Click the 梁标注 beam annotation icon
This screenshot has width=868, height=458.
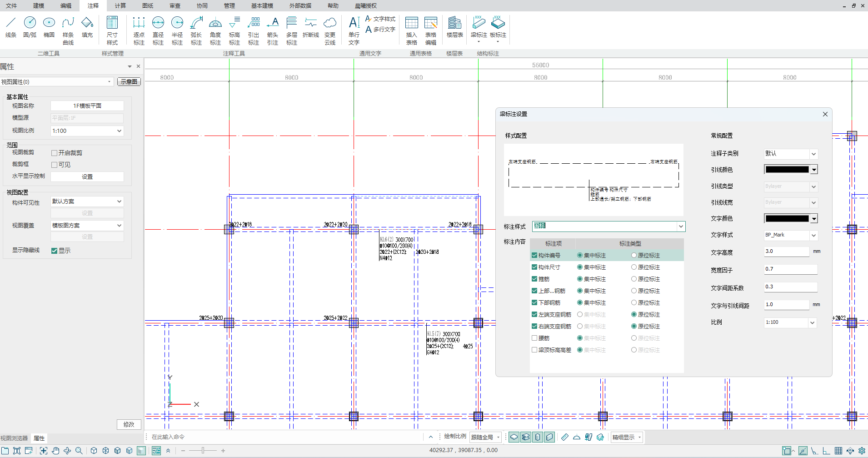click(x=479, y=27)
